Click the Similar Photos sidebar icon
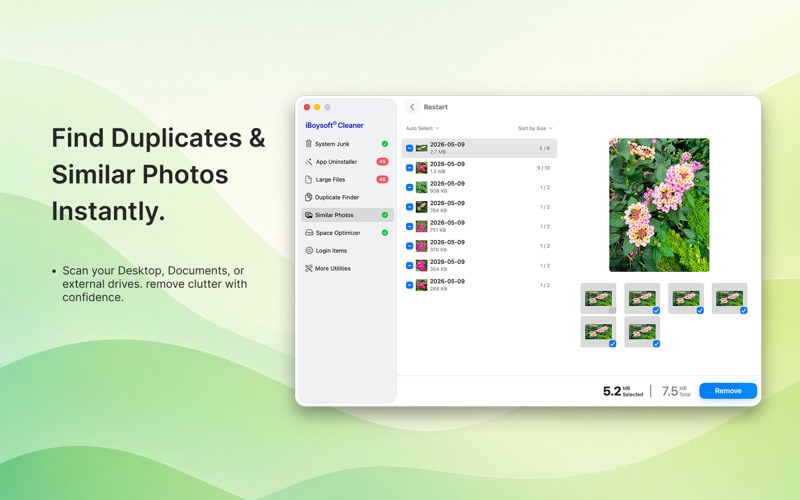 (308, 215)
